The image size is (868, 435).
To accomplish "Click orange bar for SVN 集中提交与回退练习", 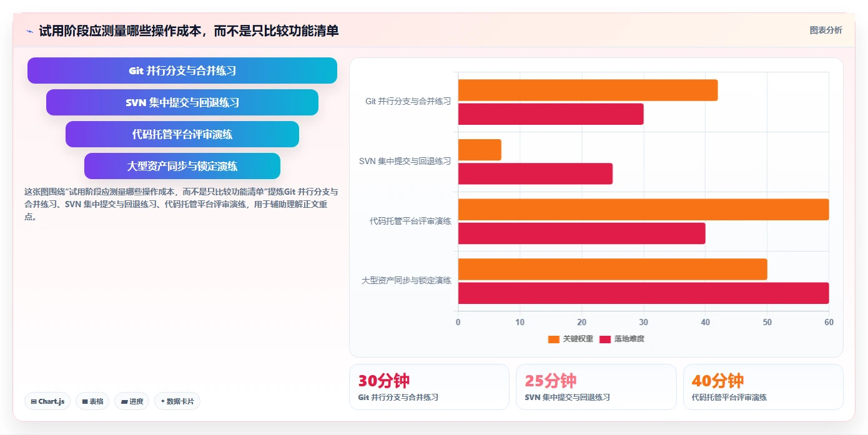I will point(480,150).
